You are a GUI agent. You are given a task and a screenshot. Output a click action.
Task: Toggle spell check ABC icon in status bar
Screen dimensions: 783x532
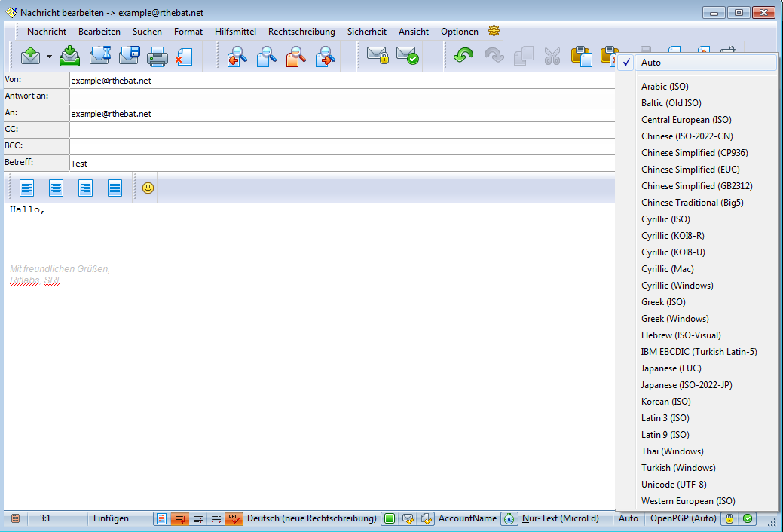pyautogui.click(x=234, y=518)
